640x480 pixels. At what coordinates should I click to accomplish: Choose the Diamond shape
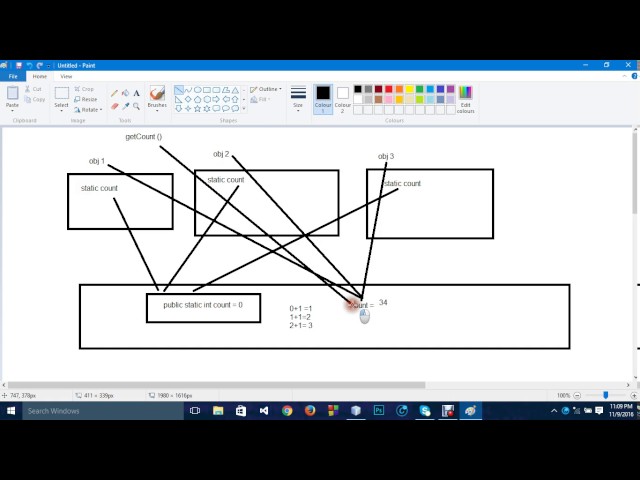point(188,99)
